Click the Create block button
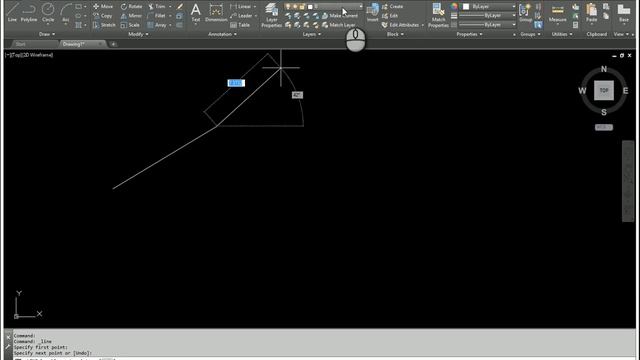Viewport: 640px width, 360px height. (392, 7)
